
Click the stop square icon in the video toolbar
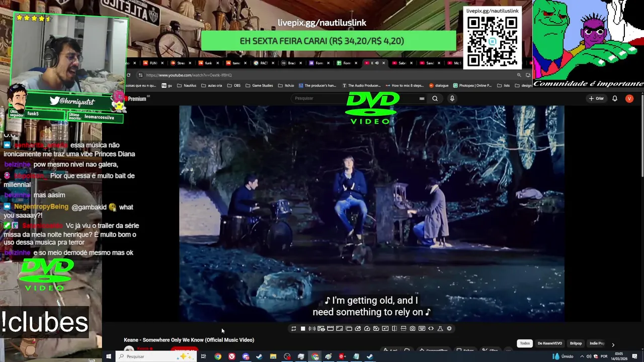[x=303, y=328]
